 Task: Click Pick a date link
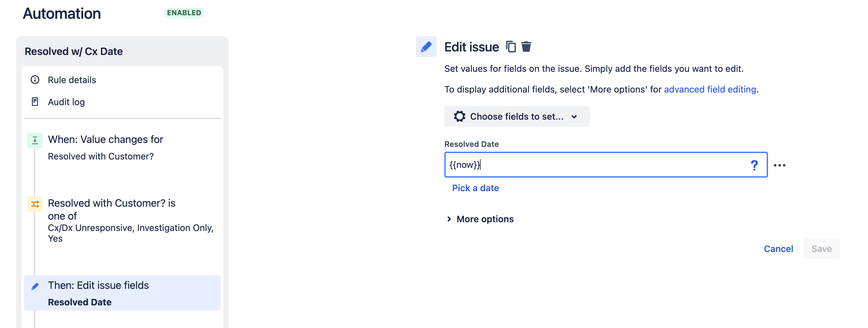coord(475,188)
